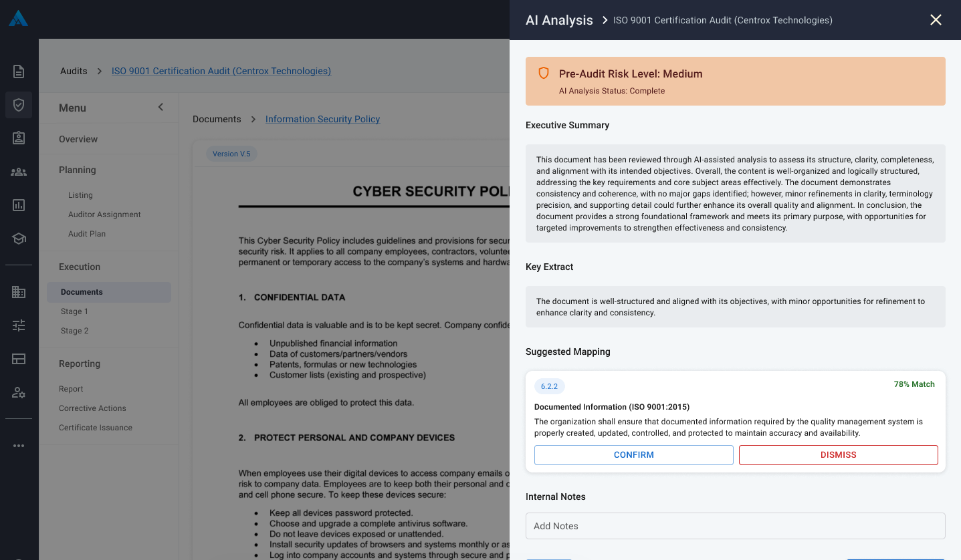The width and height of the screenshot is (961, 560).
Task: Open the user settings icon in the sidebar
Action: 19,392
